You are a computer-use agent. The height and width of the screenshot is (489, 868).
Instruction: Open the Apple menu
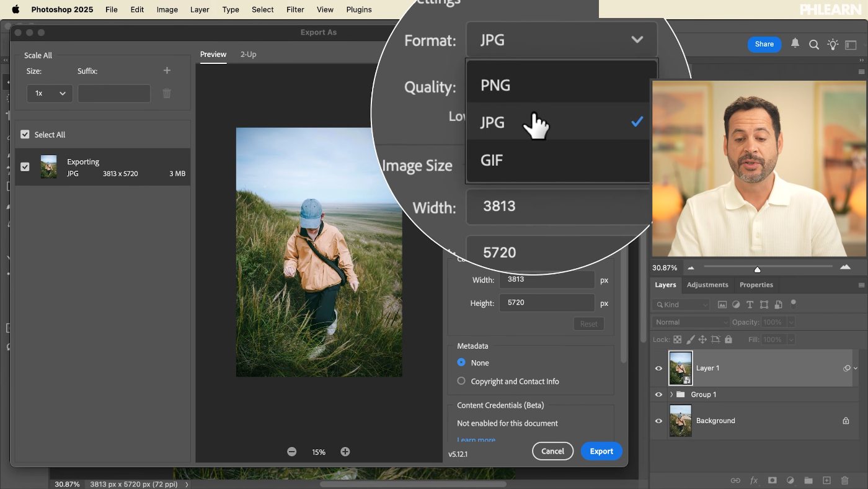click(15, 9)
